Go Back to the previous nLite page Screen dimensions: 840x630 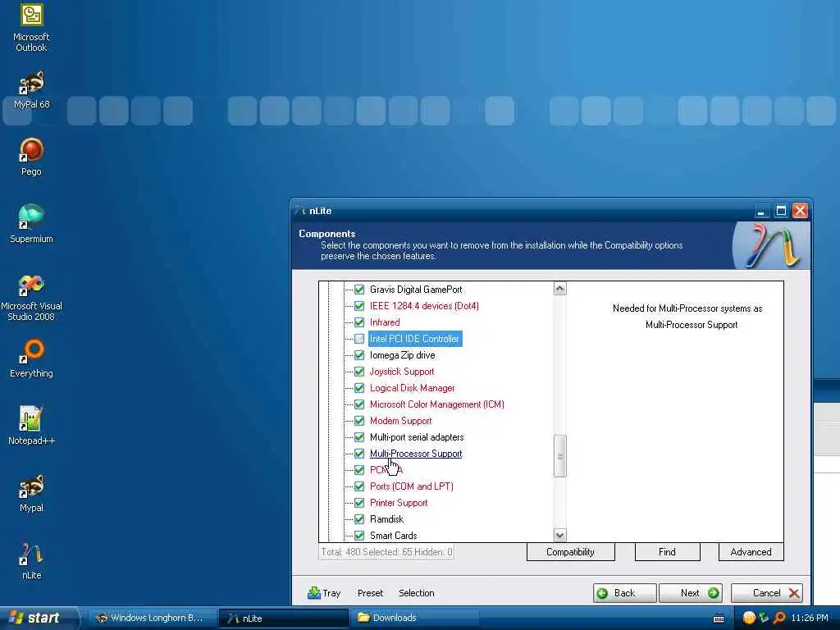point(624,593)
